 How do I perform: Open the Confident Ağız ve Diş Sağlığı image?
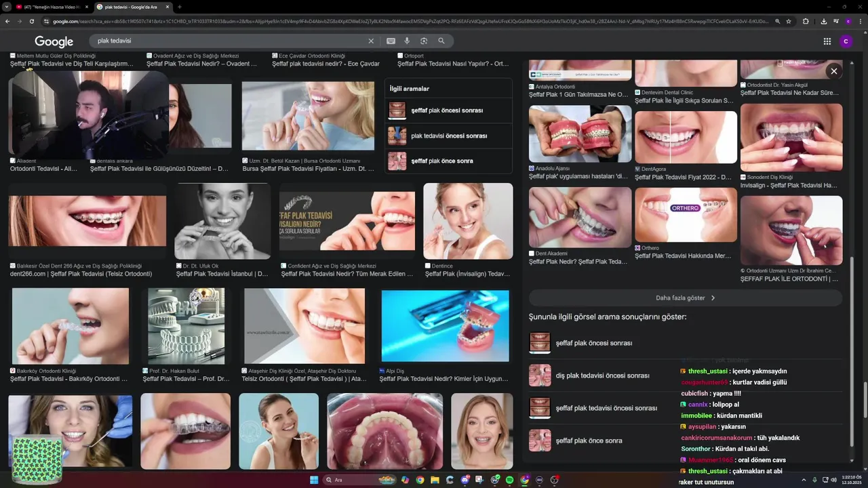coord(347,221)
